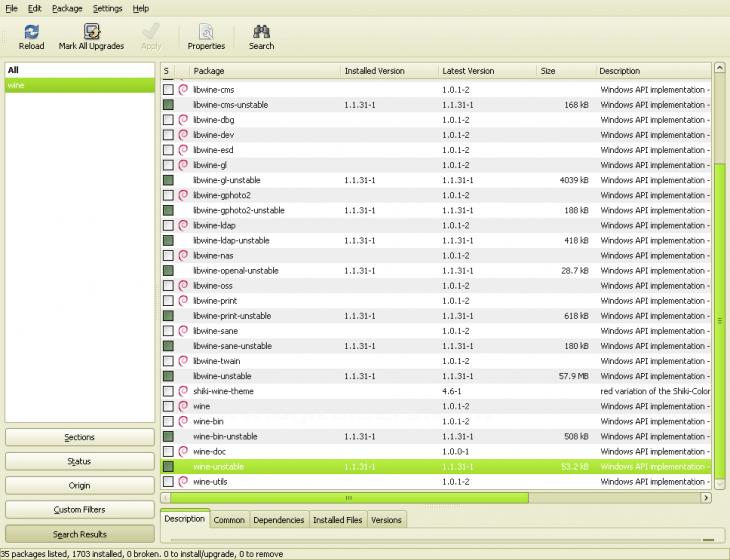Screen dimensions: 730x560
Task: Open the Help menu
Action: [x=141, y=8]
